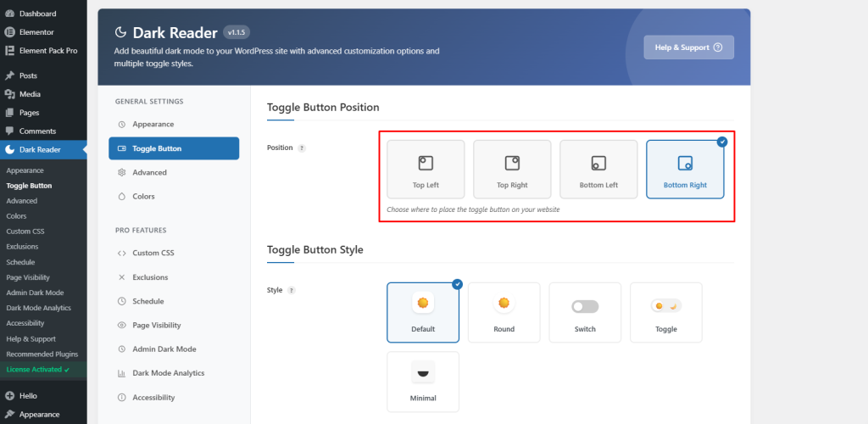The width and height of the screenshot is (868, 424).
Task: Click the Admin Dark Mode clock icon
Action: coord(122,349)
